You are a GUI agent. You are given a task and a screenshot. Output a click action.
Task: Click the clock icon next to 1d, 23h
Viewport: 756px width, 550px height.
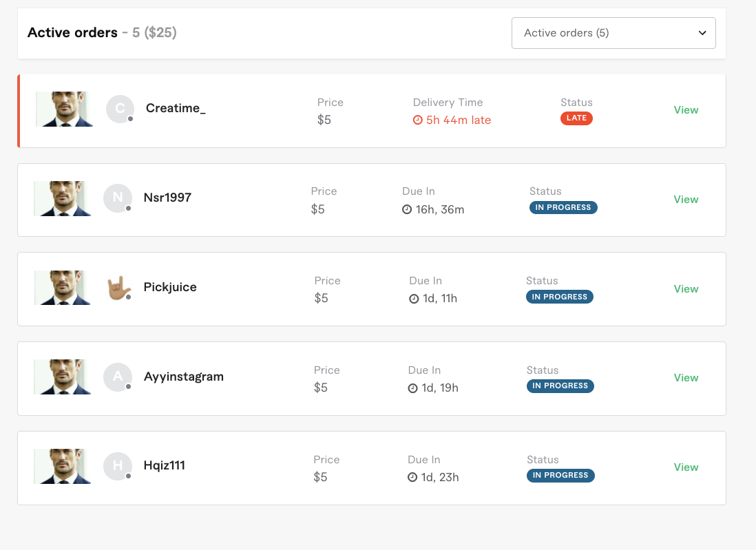click(x=412, y=477)
